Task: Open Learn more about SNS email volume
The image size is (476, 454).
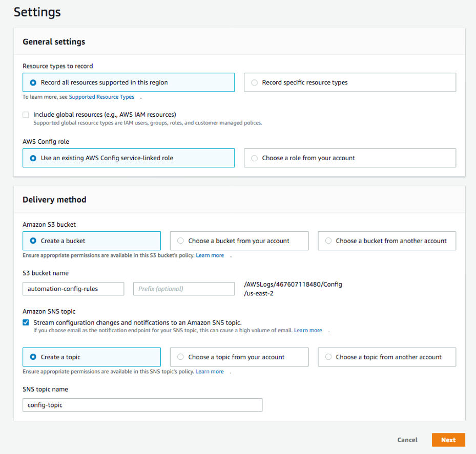Action: (x=308, y=330)
